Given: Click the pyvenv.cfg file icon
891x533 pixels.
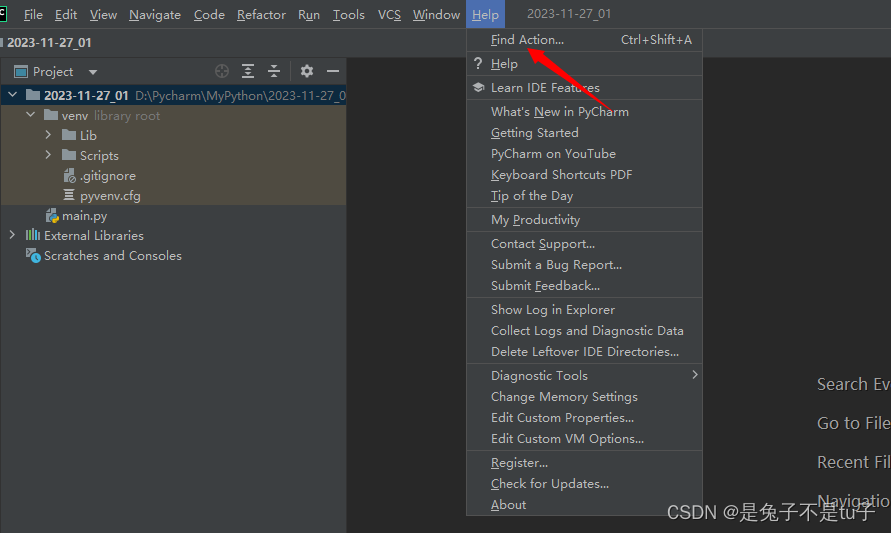Looking at the screenshot, I should [69, 195].
